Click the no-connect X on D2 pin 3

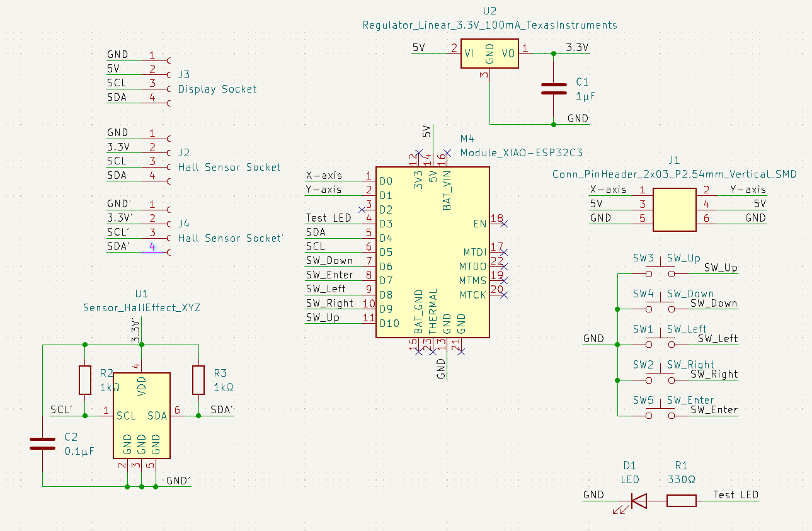pos(362,209)
